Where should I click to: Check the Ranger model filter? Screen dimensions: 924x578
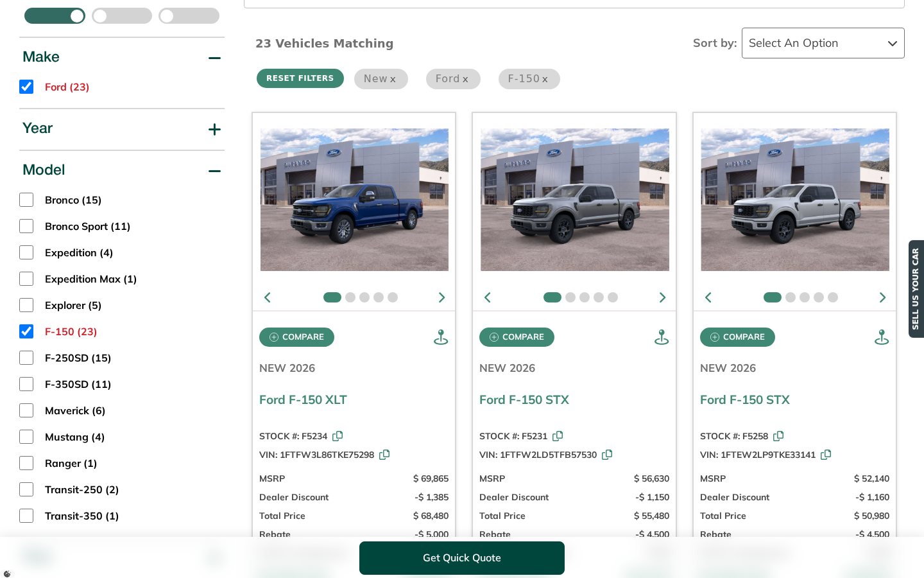26,463
